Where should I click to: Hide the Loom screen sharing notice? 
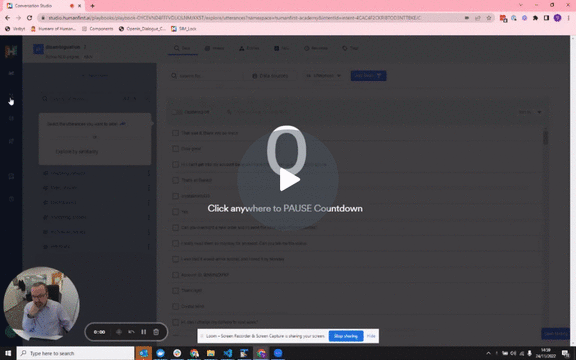tap(371, 336)
